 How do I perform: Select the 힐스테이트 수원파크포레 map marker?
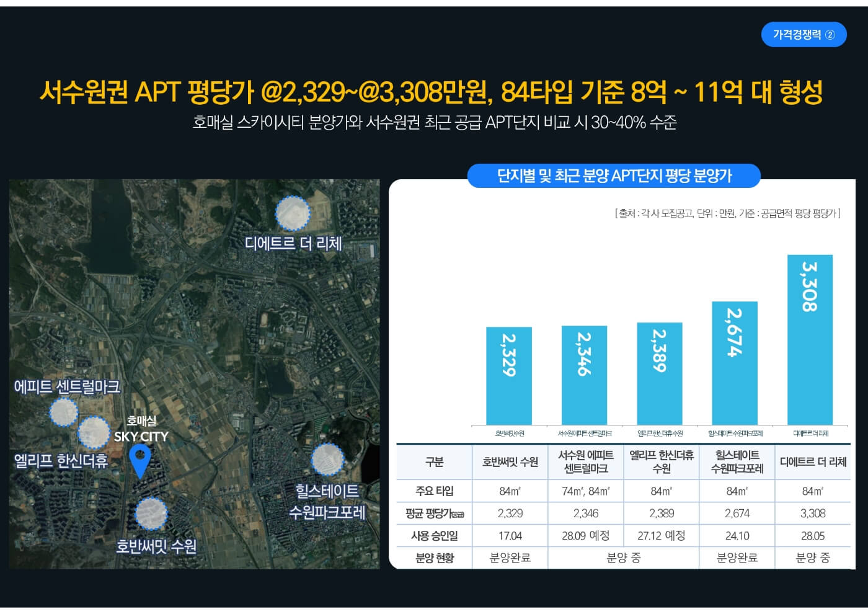(329, 459)
